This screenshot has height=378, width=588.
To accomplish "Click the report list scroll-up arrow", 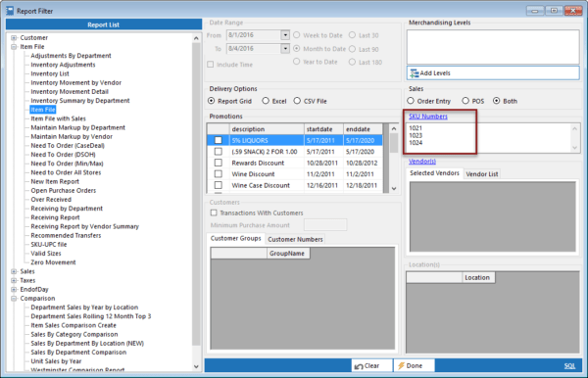I will pyautogui.click(x=196, y=38).
